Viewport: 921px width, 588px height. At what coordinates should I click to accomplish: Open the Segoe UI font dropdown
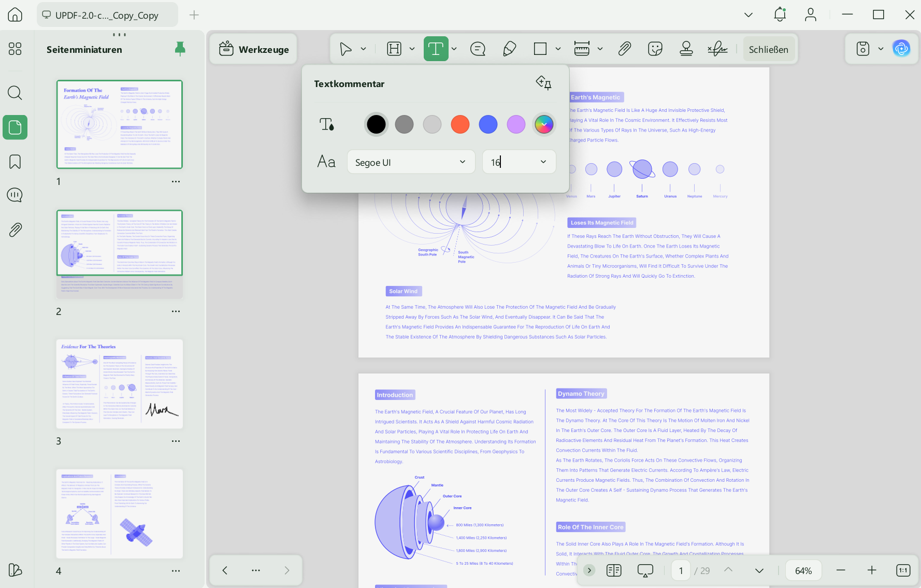coord(411,162)
